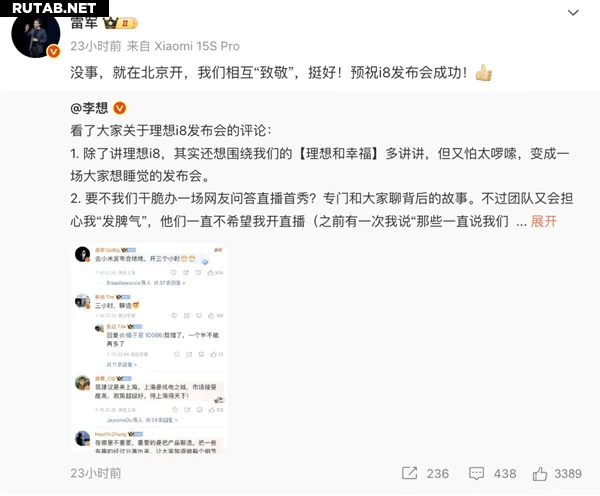
Task: Click the 236 repost count
Action: (x=438, y=474)
